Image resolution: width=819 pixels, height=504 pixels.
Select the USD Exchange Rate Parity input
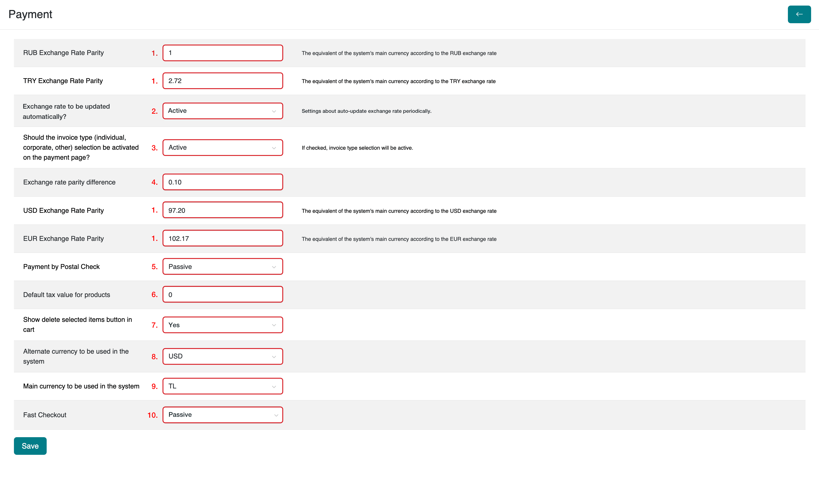click(x=222, y=210)
